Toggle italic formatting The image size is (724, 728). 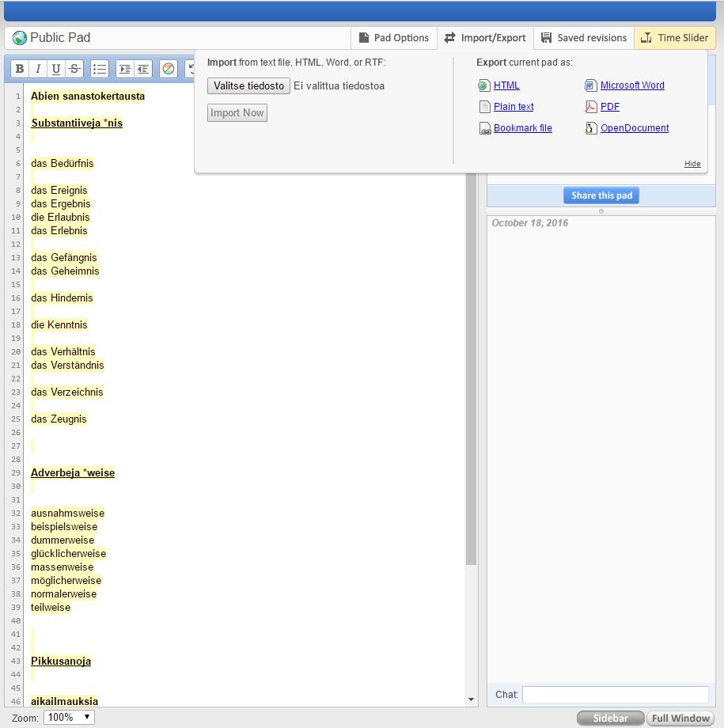click(38, 69)
